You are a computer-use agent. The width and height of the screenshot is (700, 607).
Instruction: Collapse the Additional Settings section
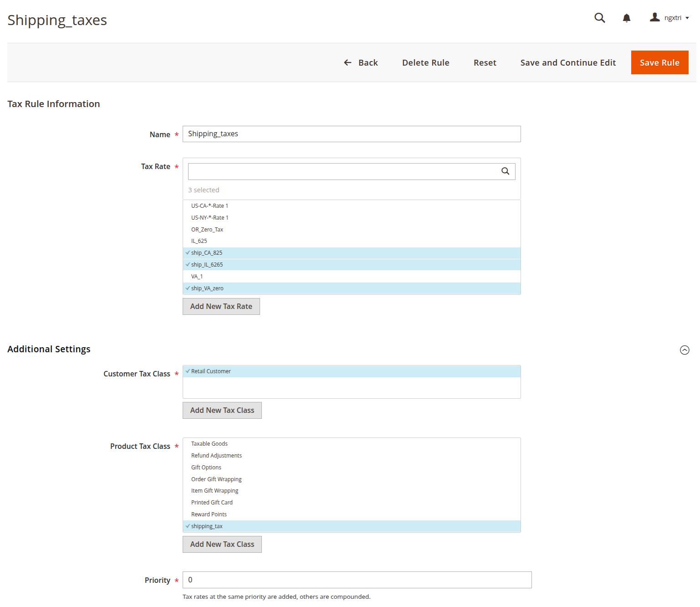pos(684,350)
